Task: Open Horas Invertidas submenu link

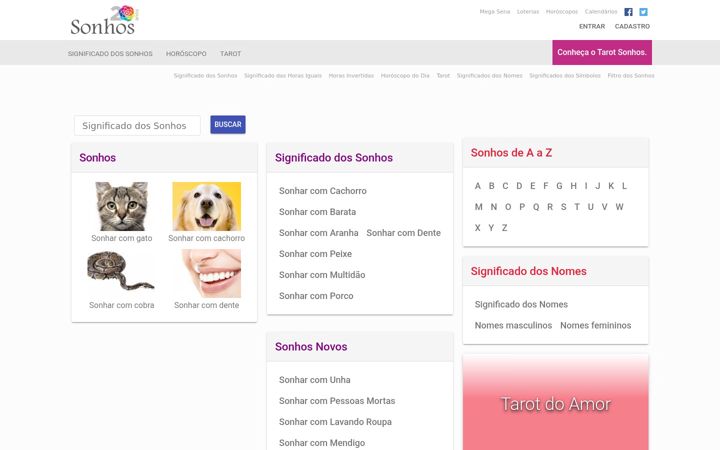Action: [351, 76]
